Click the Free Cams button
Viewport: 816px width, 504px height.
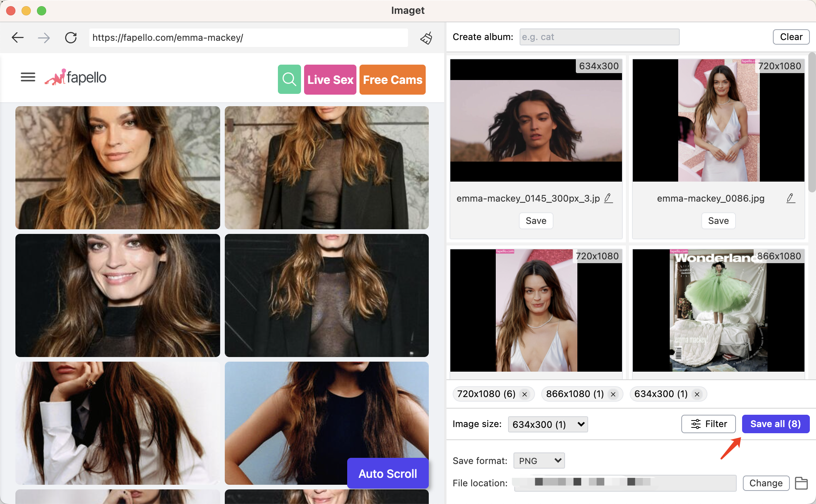[392, 79]
